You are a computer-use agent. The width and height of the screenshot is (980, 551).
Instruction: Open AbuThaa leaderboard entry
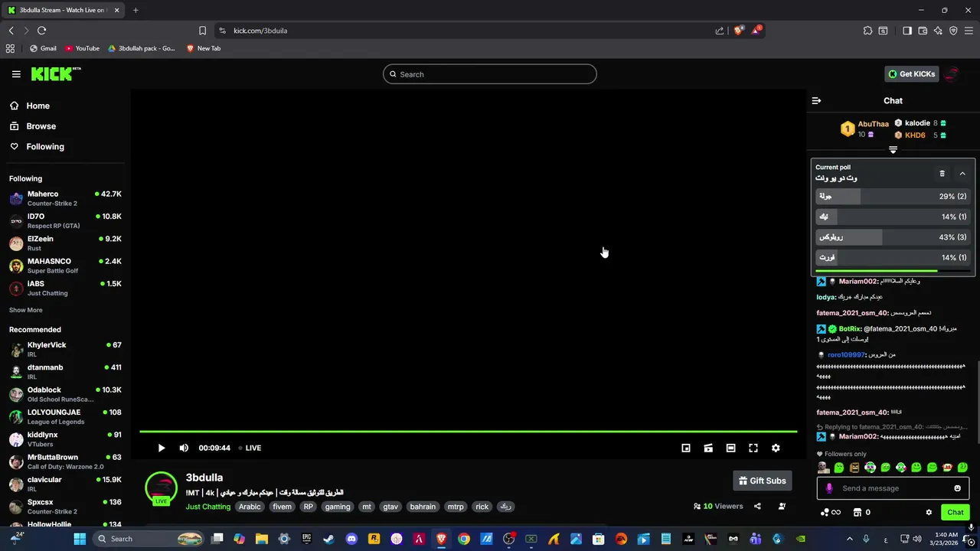(865, 128)
